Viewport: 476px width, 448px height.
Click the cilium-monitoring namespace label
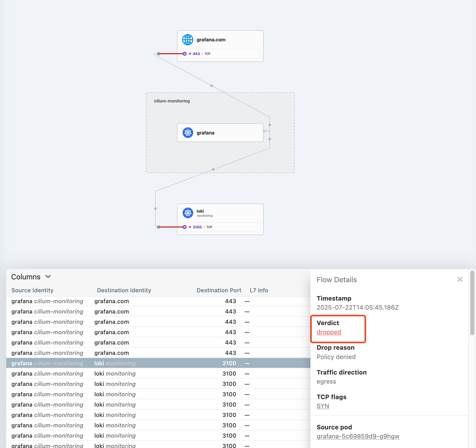click(172, 101)
